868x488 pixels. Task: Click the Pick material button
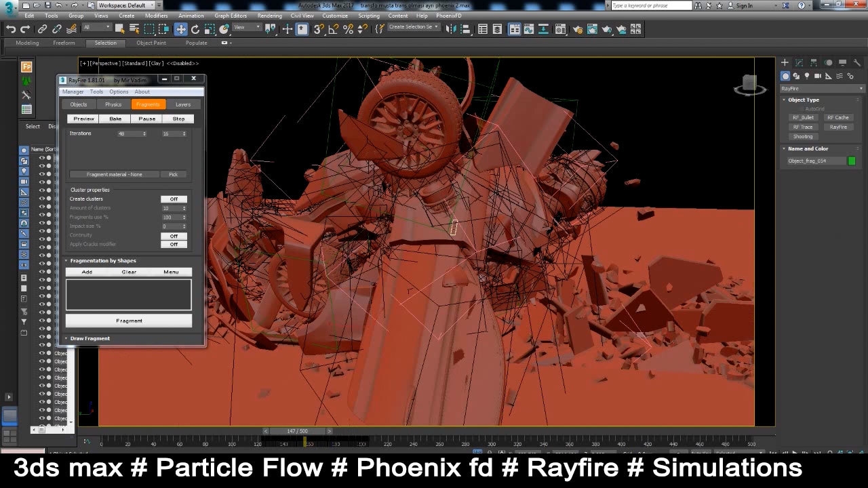173,174
